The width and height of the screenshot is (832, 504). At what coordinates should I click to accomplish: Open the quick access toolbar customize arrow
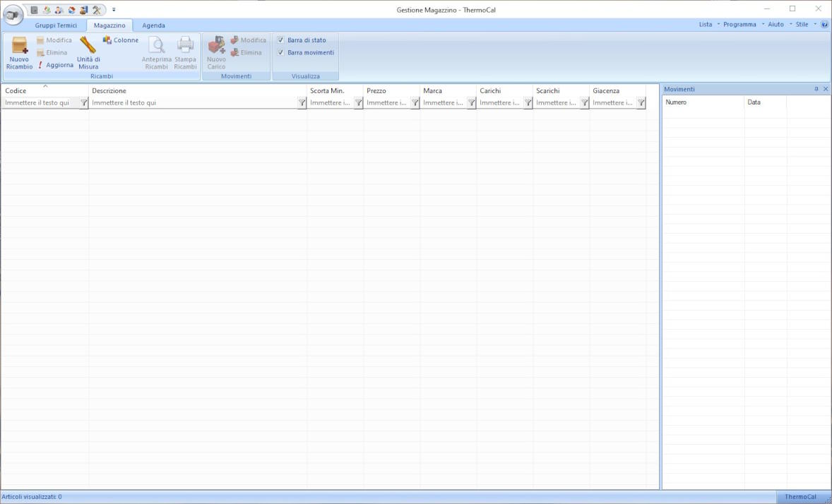[114, 10]
